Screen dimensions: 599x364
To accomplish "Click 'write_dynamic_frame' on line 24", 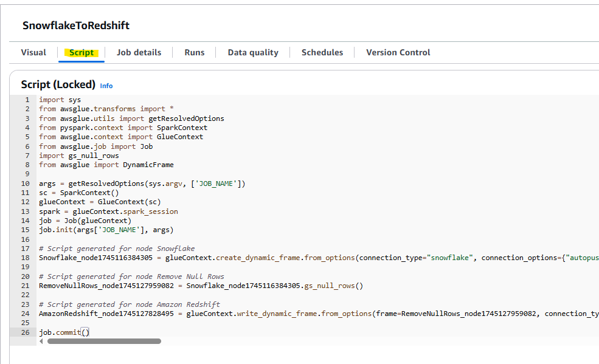I will [x=277, y=314].
